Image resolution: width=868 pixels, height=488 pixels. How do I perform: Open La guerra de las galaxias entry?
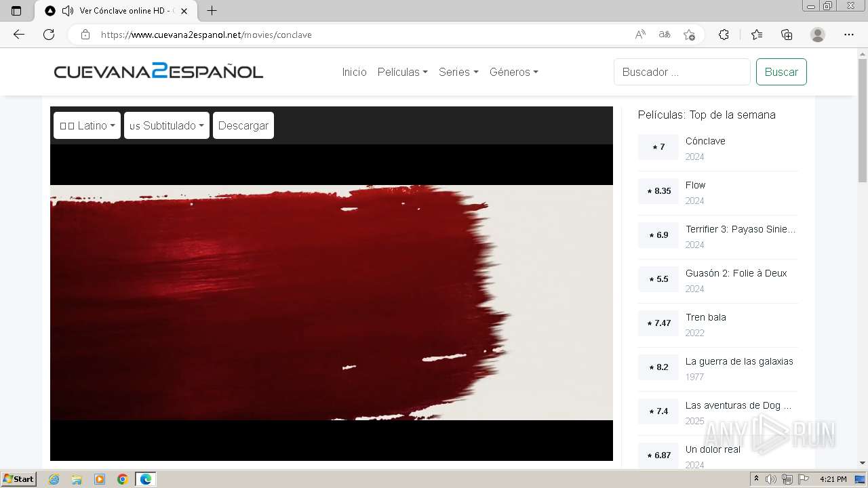[x=739, y=361]
